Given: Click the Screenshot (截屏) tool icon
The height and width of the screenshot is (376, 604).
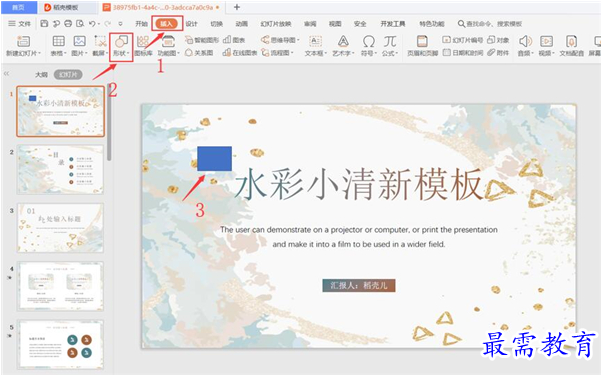Looking at the screenshot, I should [x=100, y=41].
